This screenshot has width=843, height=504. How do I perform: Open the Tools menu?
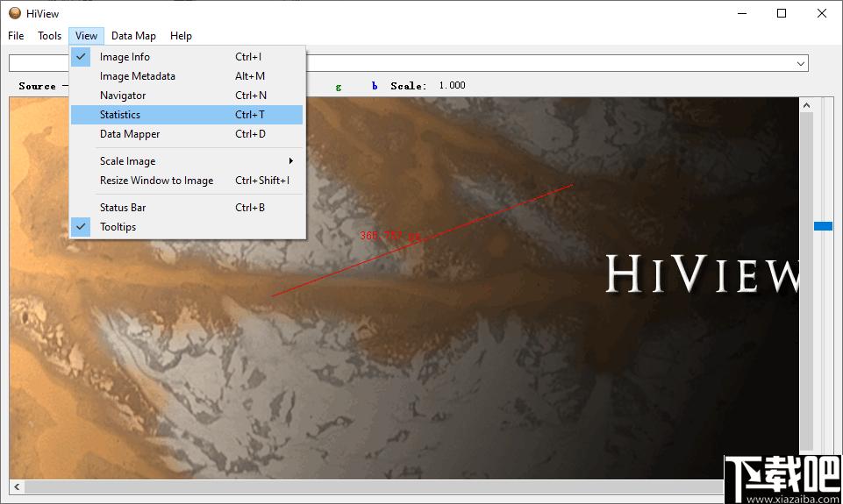49,35
